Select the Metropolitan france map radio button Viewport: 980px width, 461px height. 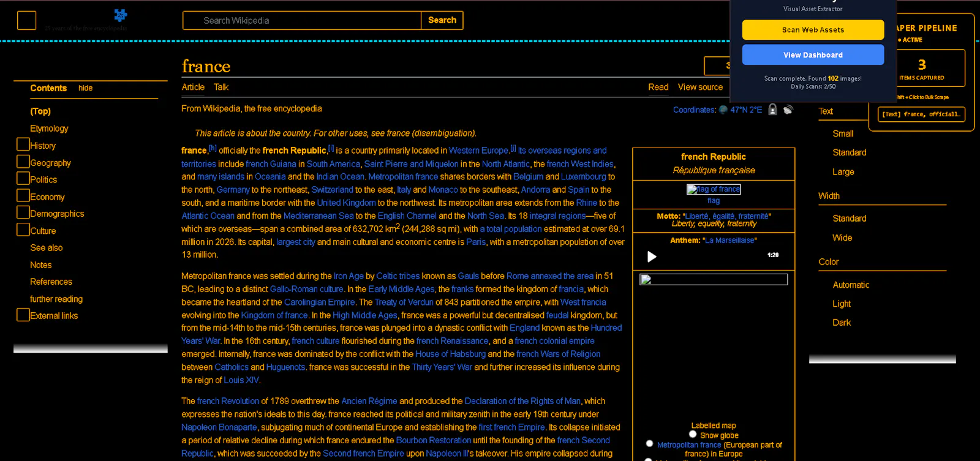pos(649,443)
